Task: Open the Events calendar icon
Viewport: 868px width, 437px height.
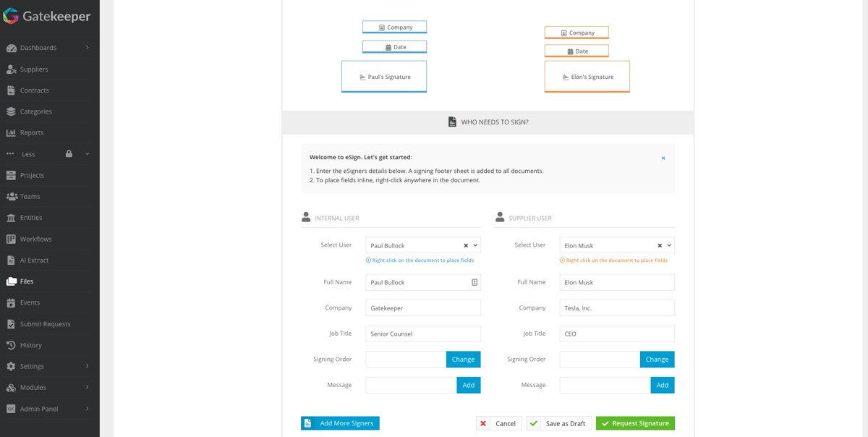Action: pyautogui.click(x=11, y=302)
